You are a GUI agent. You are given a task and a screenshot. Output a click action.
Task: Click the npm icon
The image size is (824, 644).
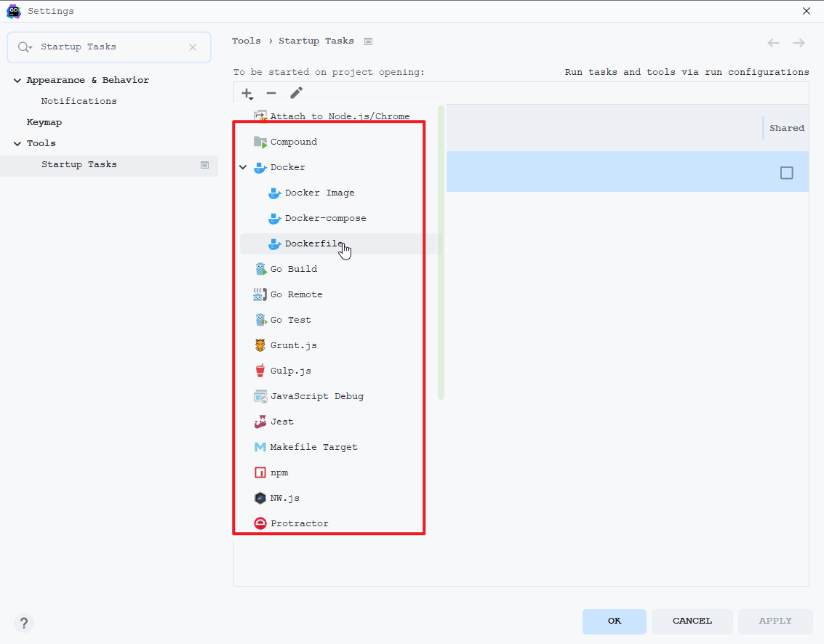point(260,472)
